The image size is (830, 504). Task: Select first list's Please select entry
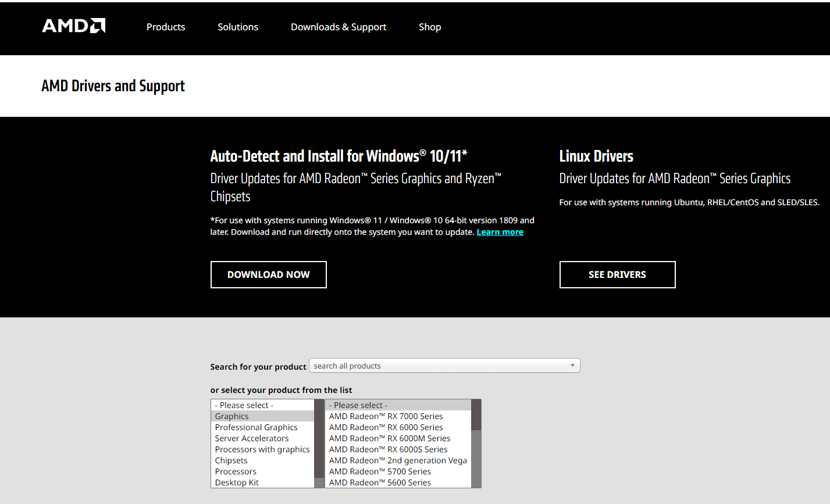262,405
